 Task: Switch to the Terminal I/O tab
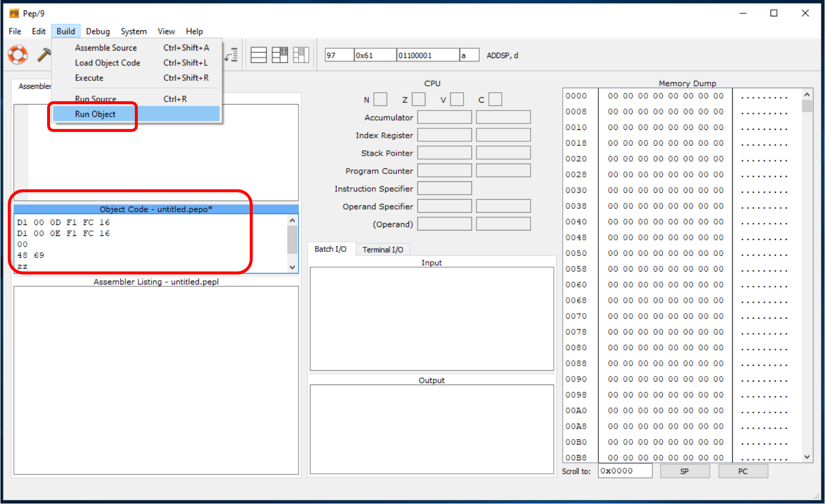tap(383, 250)
